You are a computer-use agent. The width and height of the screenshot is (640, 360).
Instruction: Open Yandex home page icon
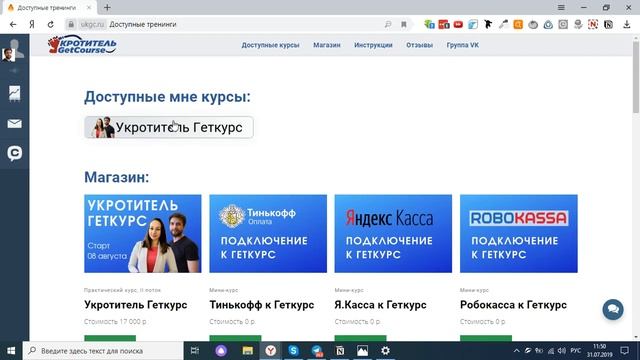(x=32, y=24)
